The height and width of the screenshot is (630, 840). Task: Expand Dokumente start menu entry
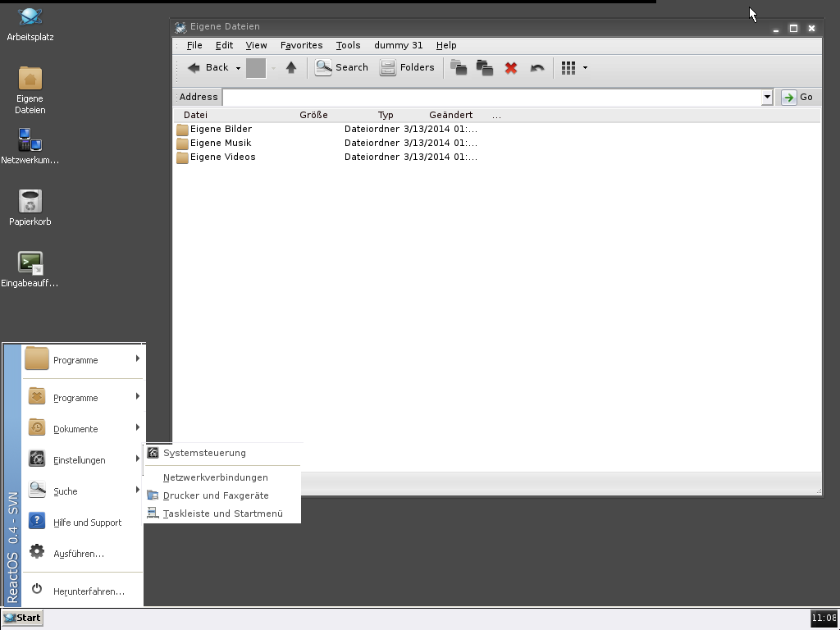coord(83,428)
